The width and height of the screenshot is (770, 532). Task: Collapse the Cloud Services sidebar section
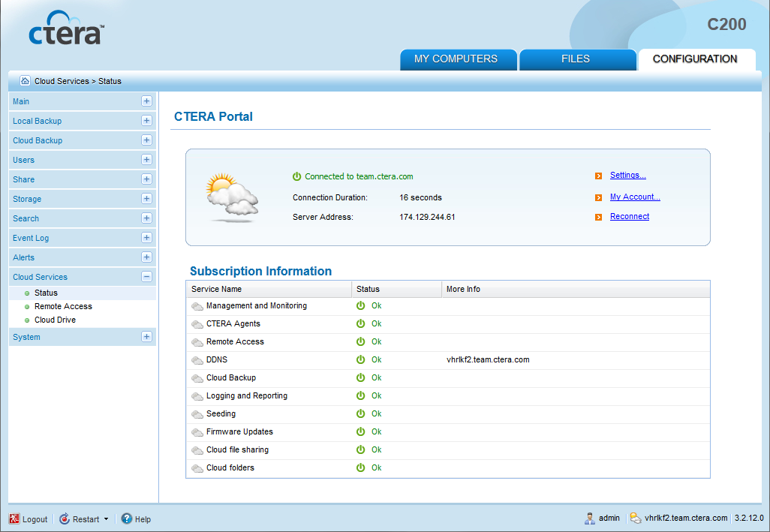click(x=146, y=277)
